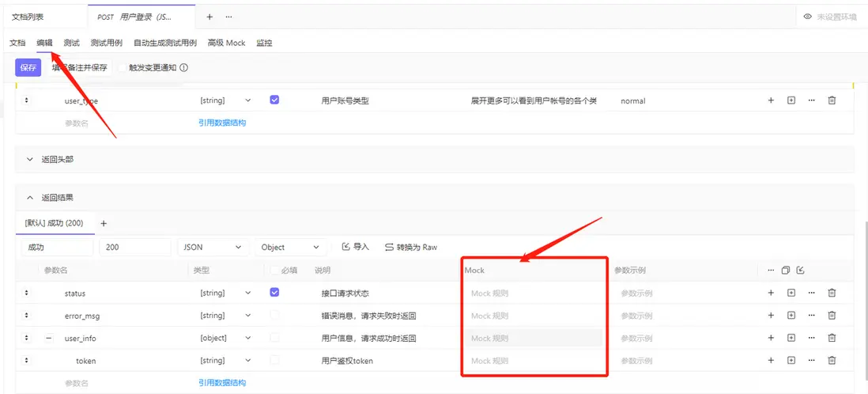This screenshot has width=868, height=394.
Task: Switch to the 文档列表 tab
Action: point(27,17)
